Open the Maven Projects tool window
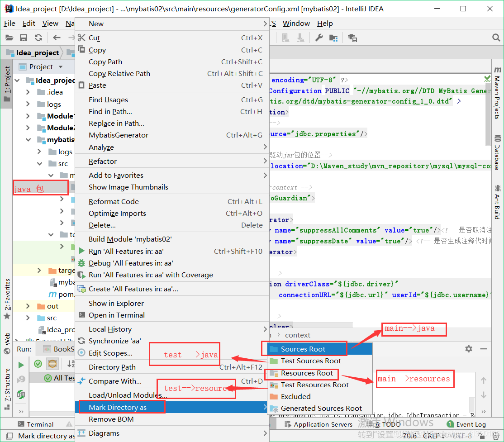 pos(497,93)
